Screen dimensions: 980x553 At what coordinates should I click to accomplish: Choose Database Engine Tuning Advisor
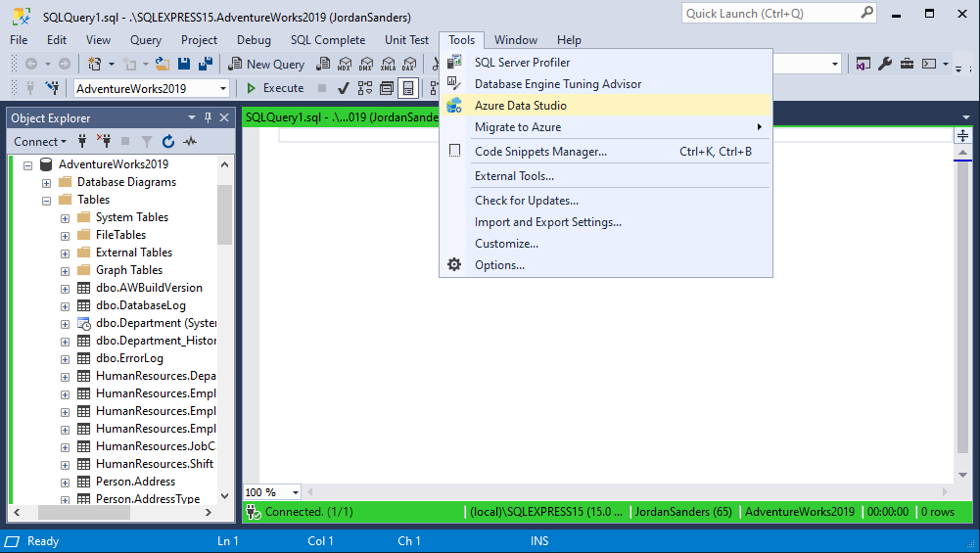coord(606,84)
